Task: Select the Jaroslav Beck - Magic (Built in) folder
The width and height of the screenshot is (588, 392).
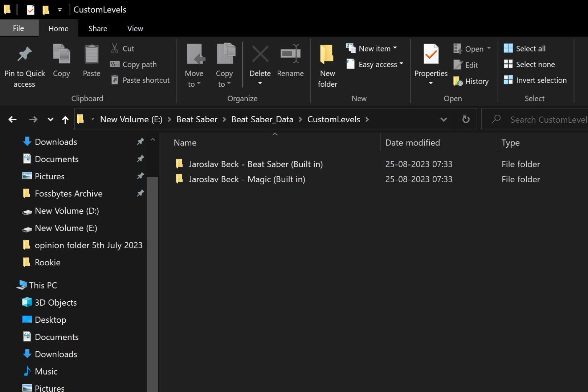Action: (247, 179)
